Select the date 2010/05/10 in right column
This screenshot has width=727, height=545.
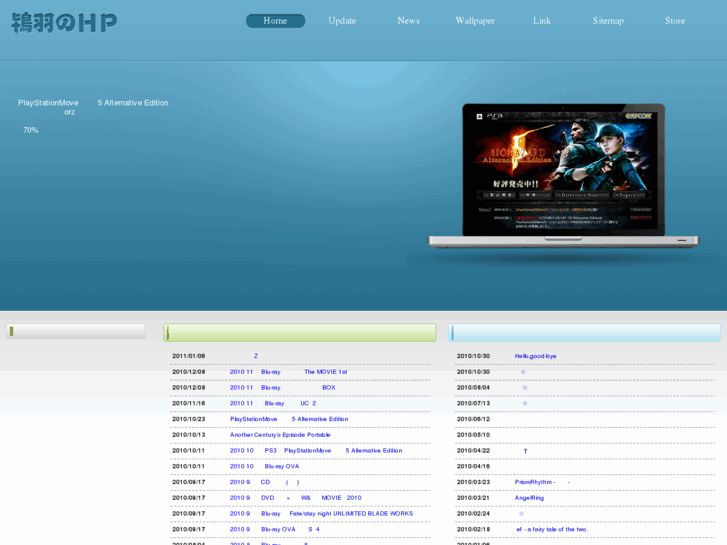pyautogui.click(x=473, y=435)
